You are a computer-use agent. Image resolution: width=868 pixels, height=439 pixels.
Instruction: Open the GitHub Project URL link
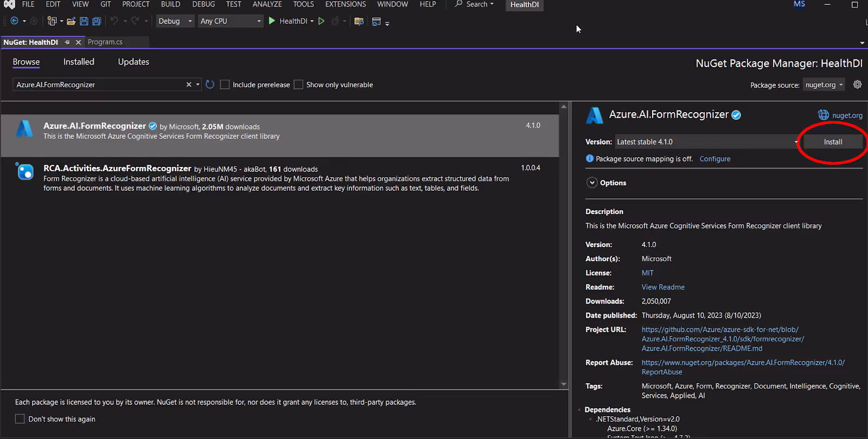[723, 339]
